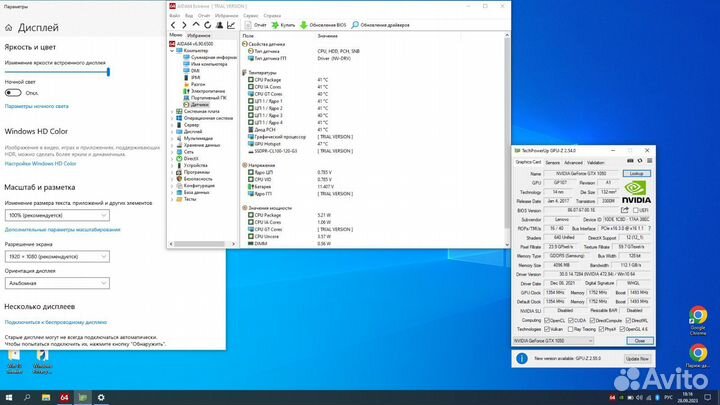Go back with AIDA64 toolbar left arrow
The height and width of the screenshot is (405, 720).
click(x=173, y=25)
